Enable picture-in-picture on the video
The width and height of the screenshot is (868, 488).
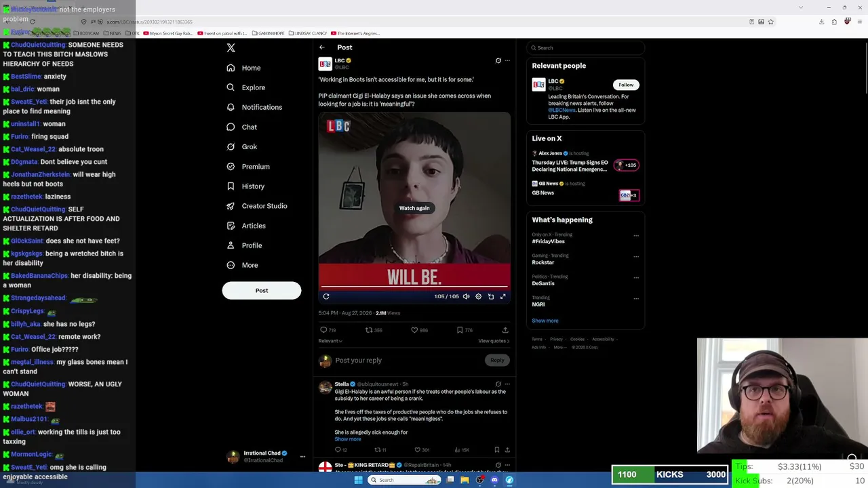(491, 296)
